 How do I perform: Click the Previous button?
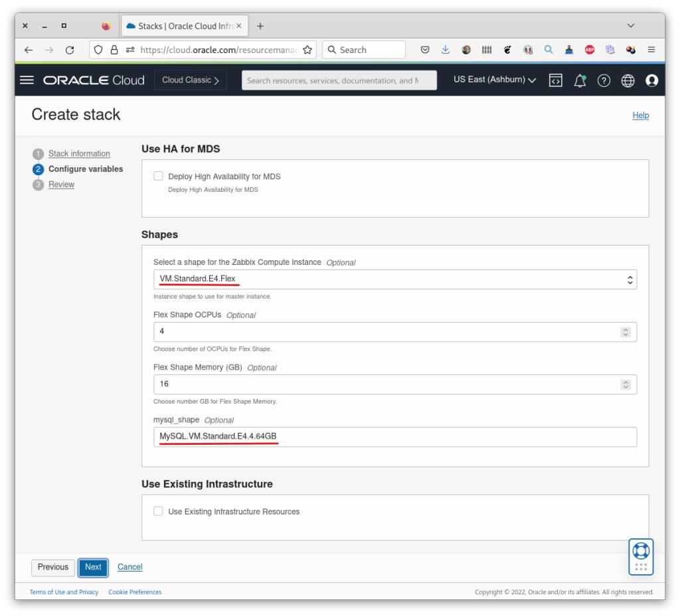pos(53,568)
